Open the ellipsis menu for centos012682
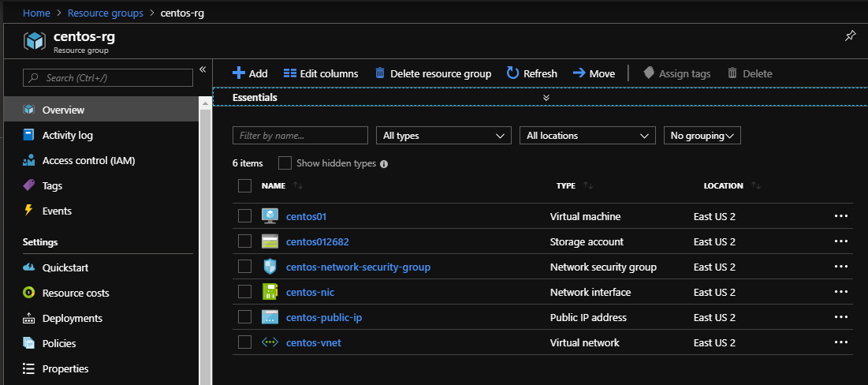The width and height of the screenshot is (868, 385). (x=841, y=241)
